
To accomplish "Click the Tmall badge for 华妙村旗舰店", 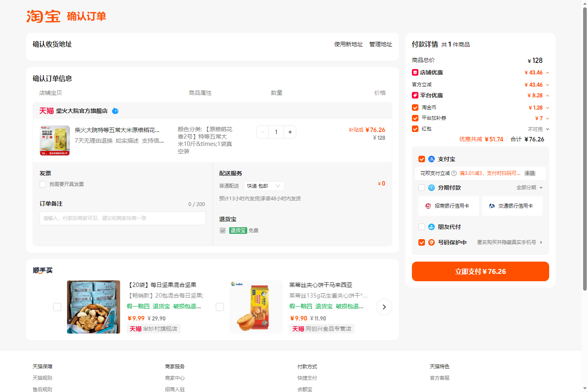I will (136, 329).
